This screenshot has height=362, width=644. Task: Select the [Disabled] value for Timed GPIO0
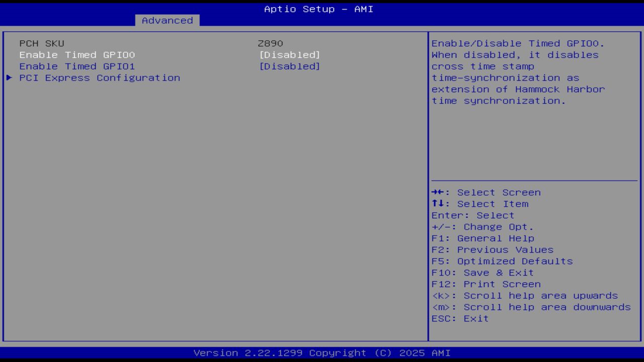tap(290, 54)
